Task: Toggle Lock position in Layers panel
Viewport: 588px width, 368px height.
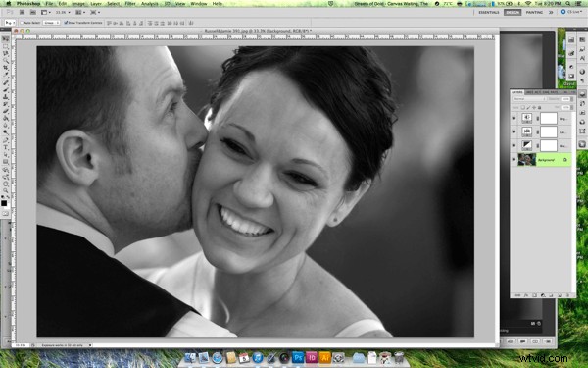Action: (x=534, y=107)
